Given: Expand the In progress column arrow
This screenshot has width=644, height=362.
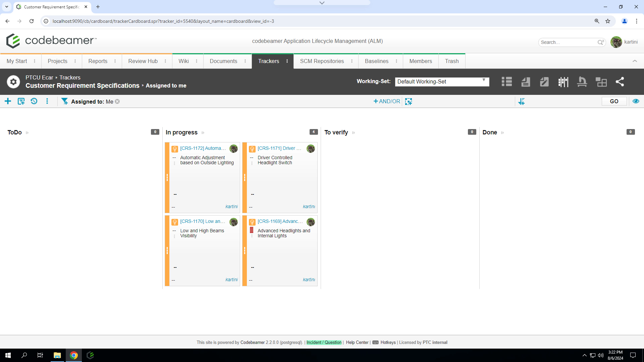Looking at the screenshot, I should pos(203,133).
